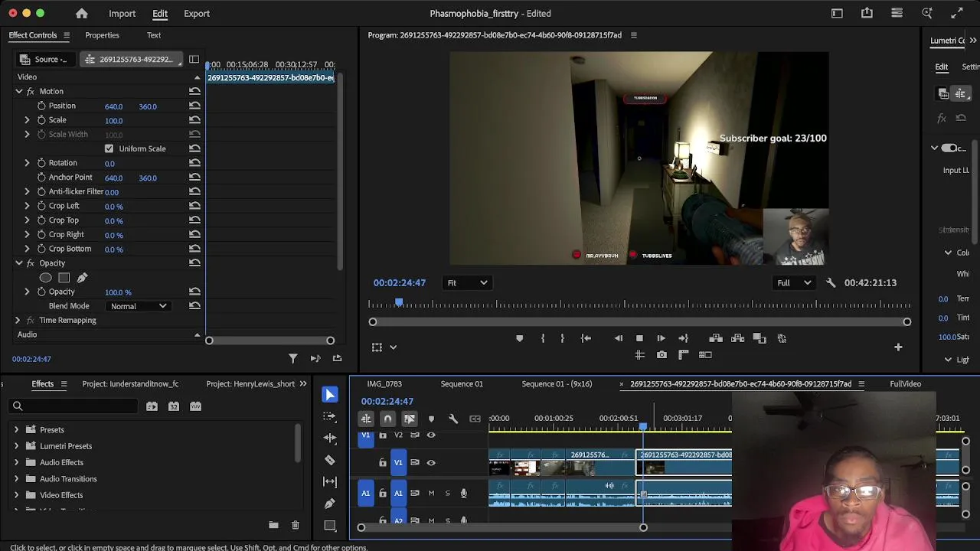The height and width of the screenshot is (551, 980).
Task: Open Program monitor settings wrench
Action: pyautogui.click(x=831, y=283)
